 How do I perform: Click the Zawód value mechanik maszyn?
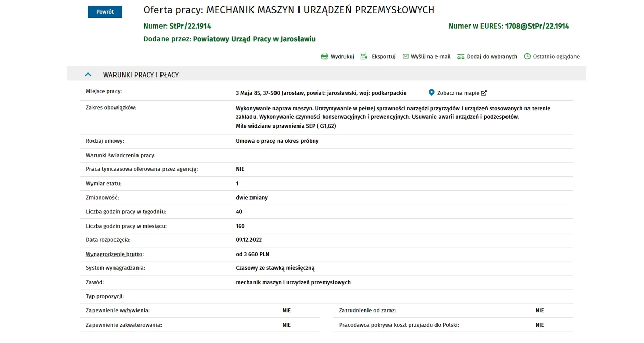click(x=293, y=282)
